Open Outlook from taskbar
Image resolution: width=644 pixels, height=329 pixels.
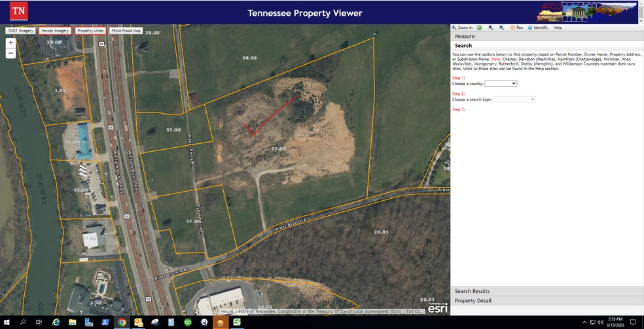[138, 322]
